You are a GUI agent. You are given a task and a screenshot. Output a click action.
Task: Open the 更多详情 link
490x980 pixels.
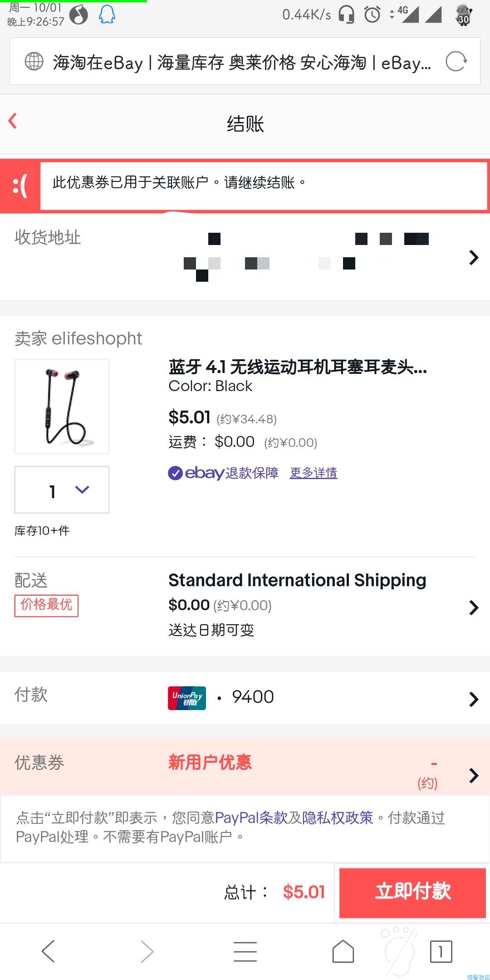coord(314,473)
